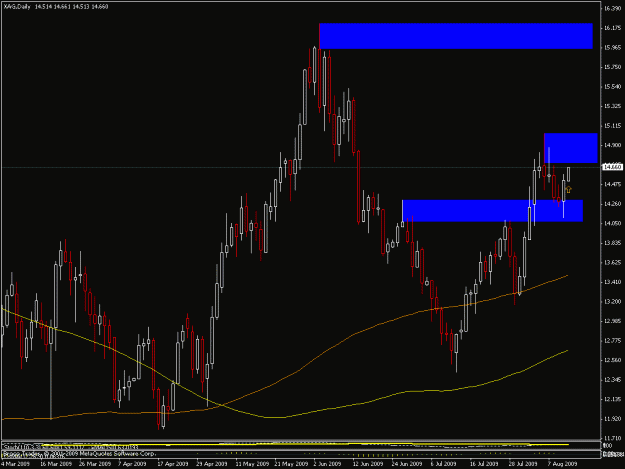Click the 26 Mar 2009 date label

(94, 464)
